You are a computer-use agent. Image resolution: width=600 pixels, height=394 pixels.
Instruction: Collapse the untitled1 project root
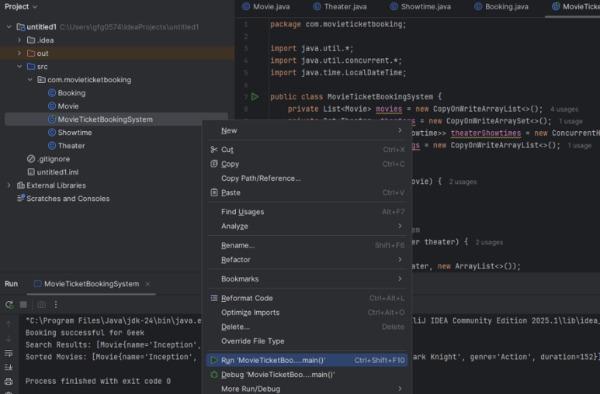tap(9, 27)
